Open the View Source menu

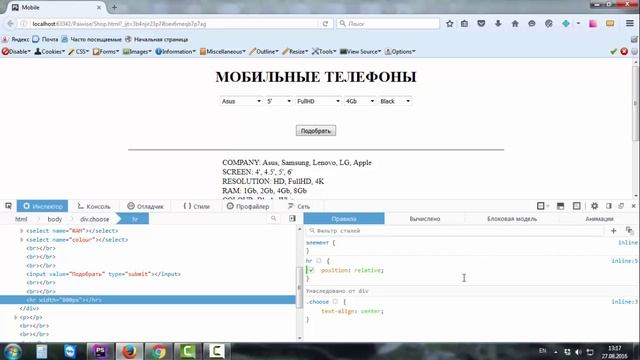[360, 51]
